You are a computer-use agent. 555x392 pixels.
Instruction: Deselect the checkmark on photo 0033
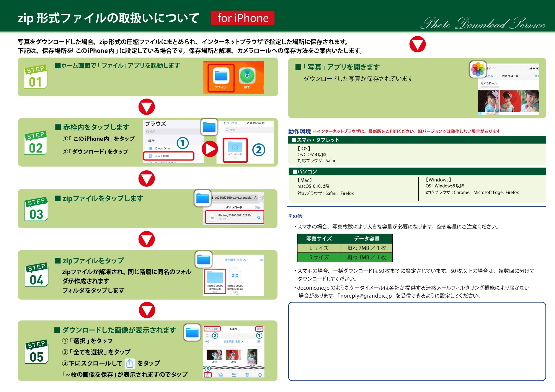pos(252,356)
